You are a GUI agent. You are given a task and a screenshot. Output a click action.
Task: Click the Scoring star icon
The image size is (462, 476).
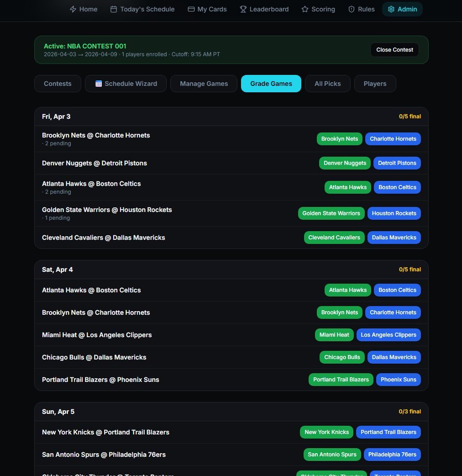[x=305, y=9]
